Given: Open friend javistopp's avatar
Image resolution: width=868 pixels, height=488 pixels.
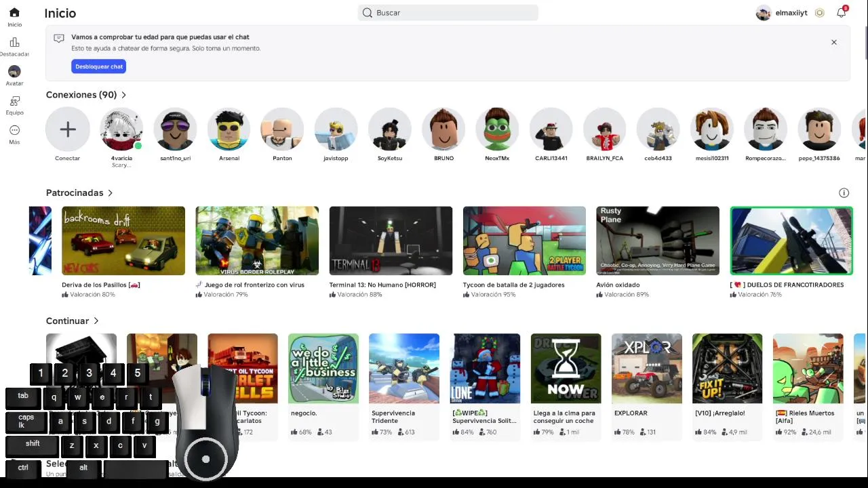Looking at the screenshot, I should [336, 129].
